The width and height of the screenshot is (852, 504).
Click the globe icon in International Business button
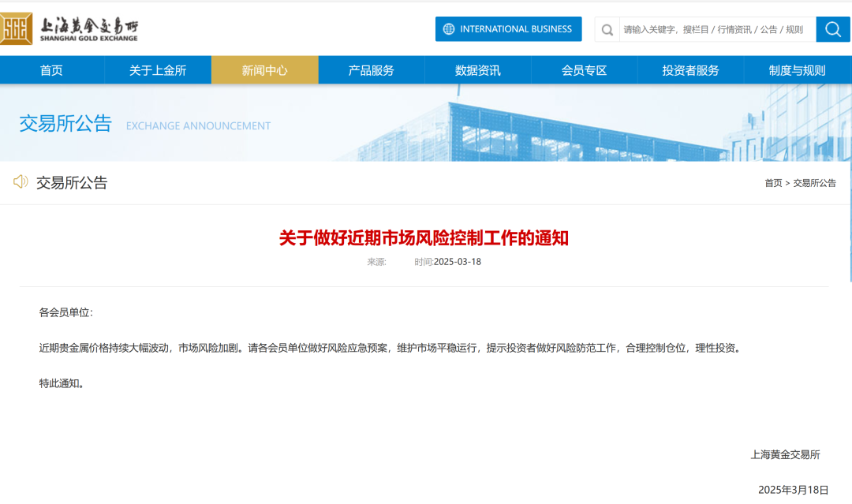(x=449, y=29)
